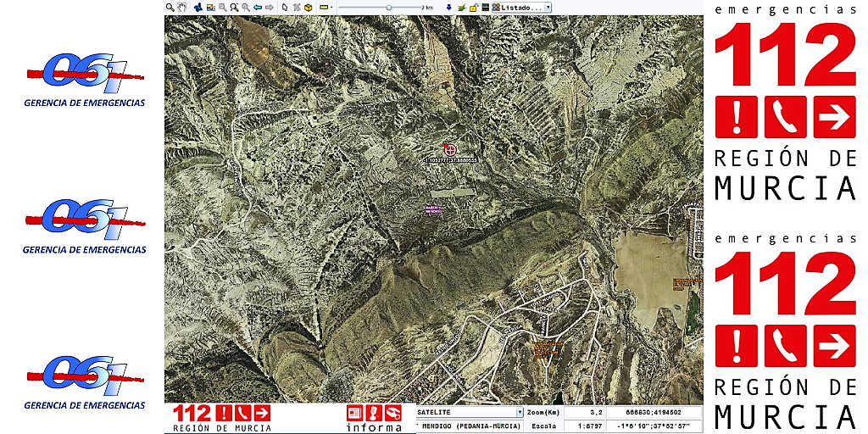Click the top right 112 Región de Murcia logo

(x=786, y=103)
